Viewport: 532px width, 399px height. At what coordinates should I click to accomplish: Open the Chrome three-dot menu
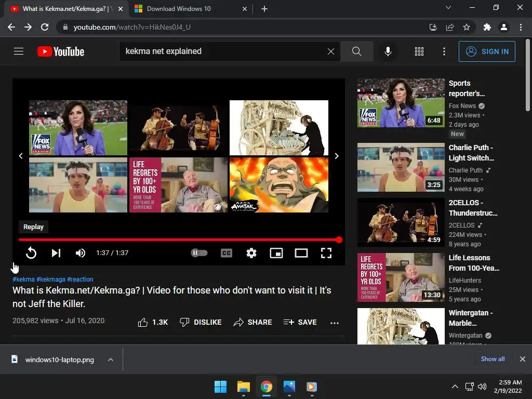521,27
